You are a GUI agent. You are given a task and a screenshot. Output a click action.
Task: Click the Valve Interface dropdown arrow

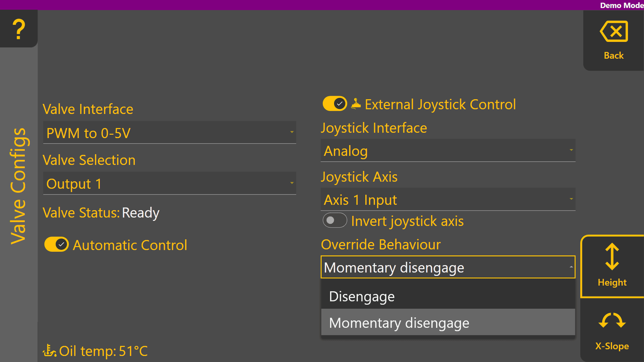coord(292,132)
